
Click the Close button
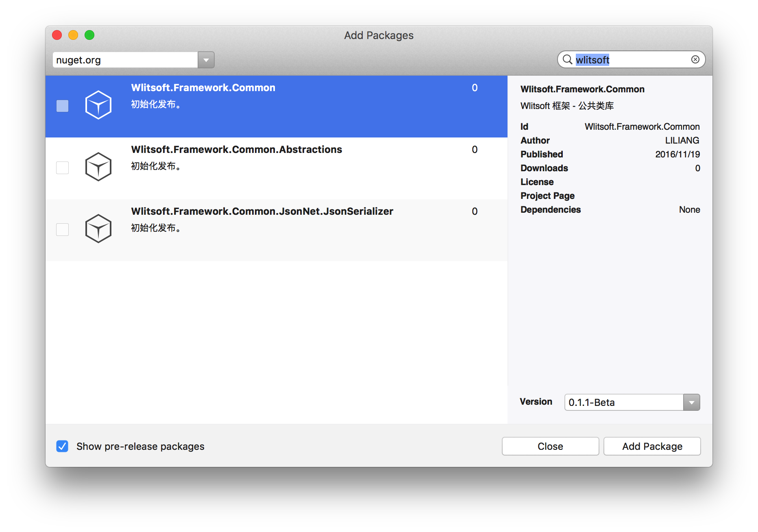tap(550, 446)
